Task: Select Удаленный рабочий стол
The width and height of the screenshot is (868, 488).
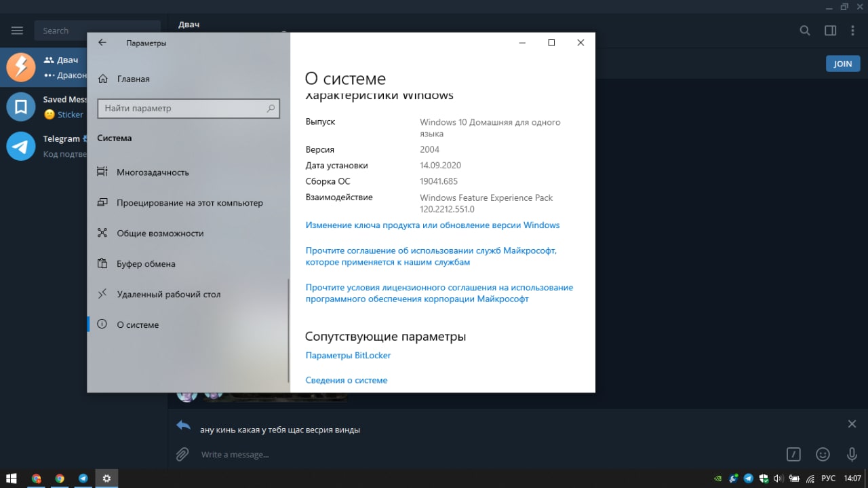Action: coord(189,295)
